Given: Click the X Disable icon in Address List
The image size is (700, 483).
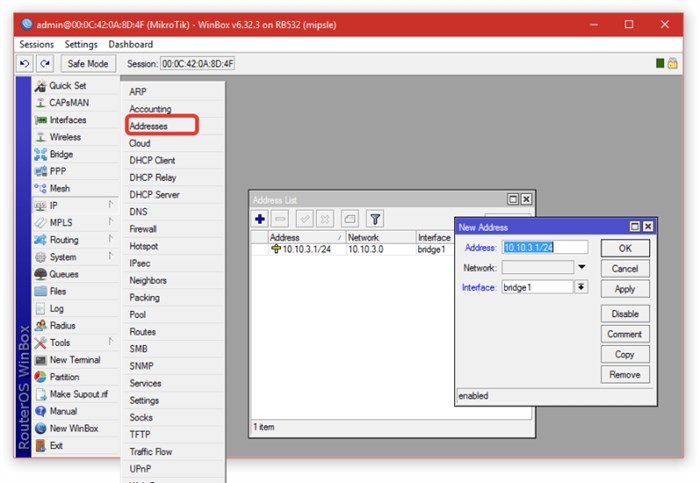Looking at the screenshot, I should click(325, 219).
